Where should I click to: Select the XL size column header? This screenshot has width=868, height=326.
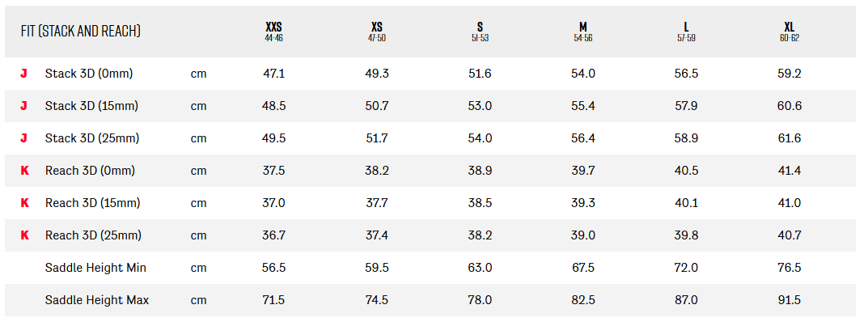pos(789,31)
